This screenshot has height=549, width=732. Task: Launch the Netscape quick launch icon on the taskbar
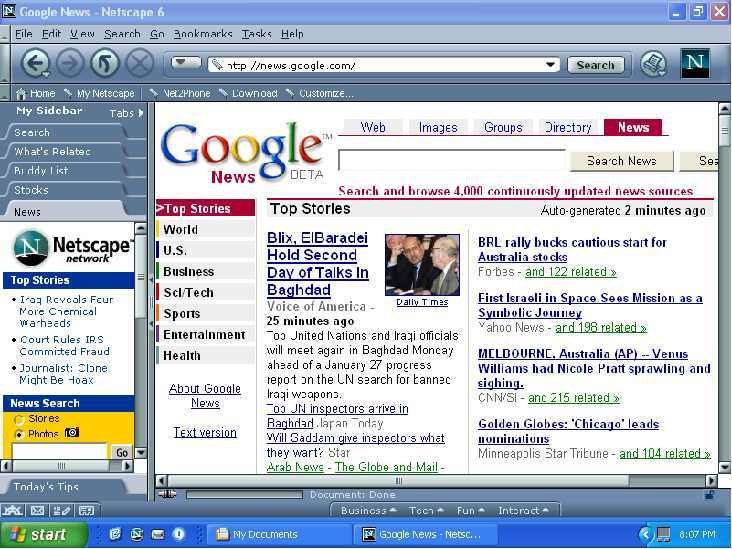click(137, 534)
